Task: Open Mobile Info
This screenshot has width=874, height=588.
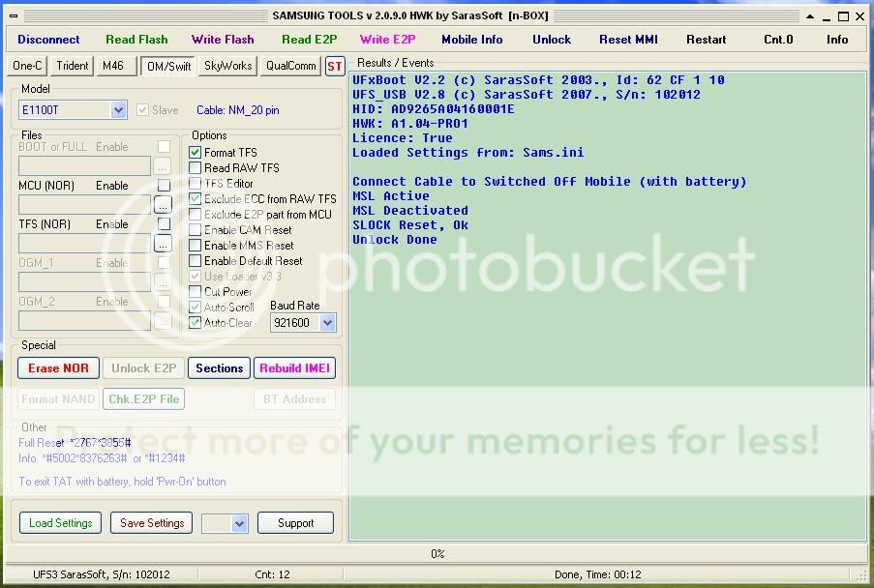Action: [472, 40]
